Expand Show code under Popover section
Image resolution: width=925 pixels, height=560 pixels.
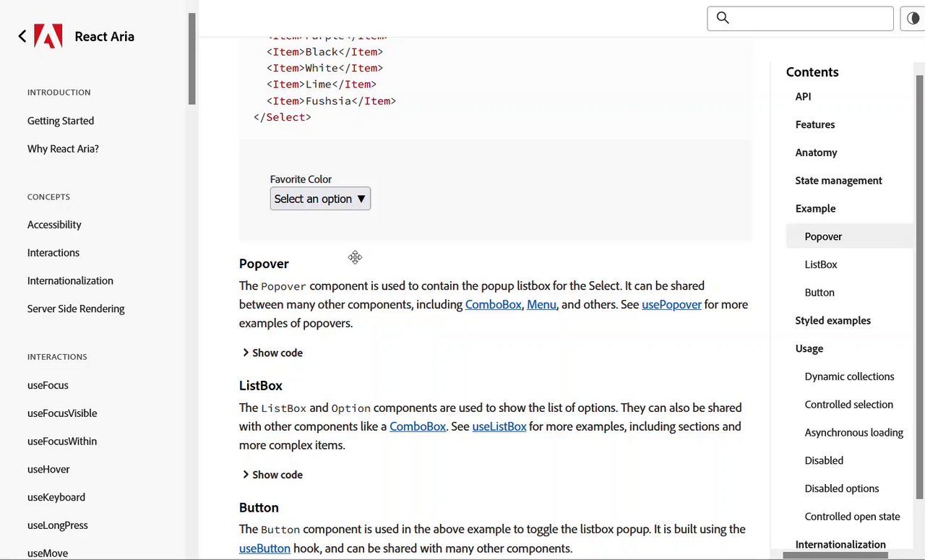point(272,353)
